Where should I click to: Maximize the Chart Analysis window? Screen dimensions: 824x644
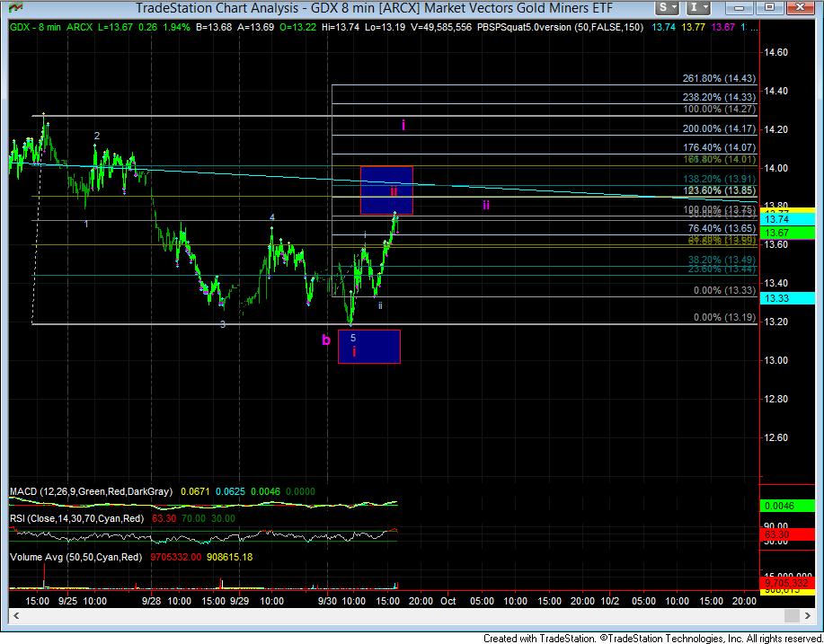point(769,7)
